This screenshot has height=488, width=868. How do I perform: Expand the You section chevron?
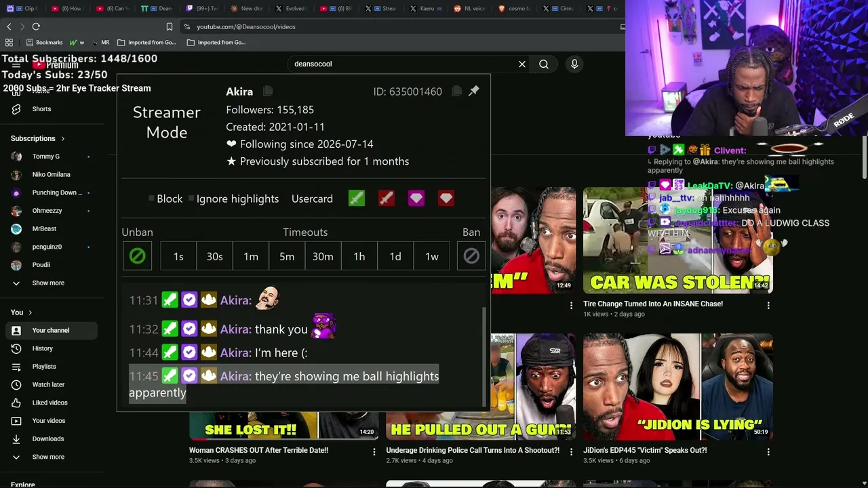(x=30, y=312)
